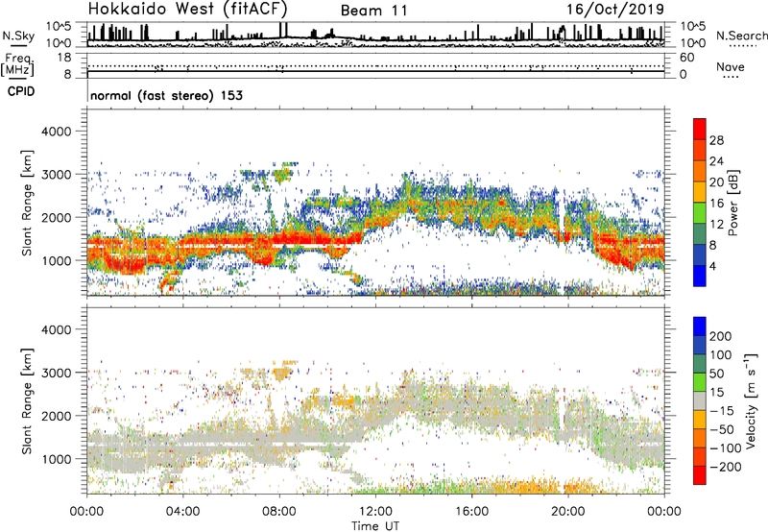The image size is (768, 532).
Task: Click the "60" Nave axis tick
Action: point(686,58)
